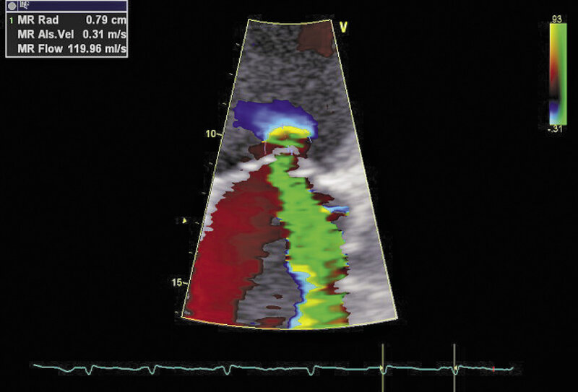Click the green measurement index number '1'
This screenshot has width=578, height=392.
[11, 21]
